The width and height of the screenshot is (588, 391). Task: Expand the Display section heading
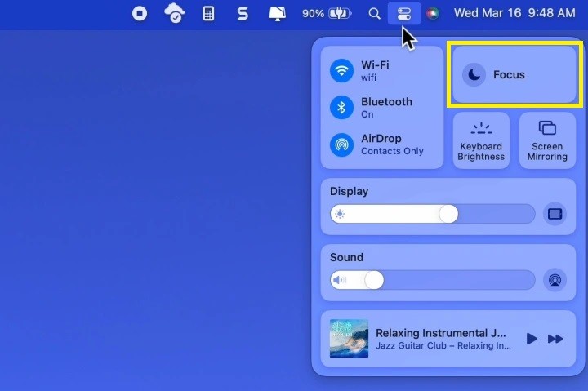click(350, 191)
